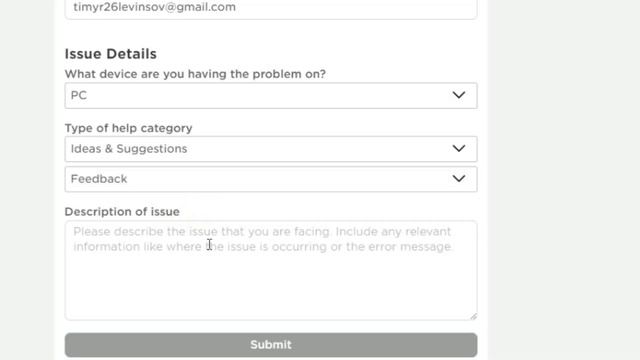Expand the Ideas & Suggestions help category dropdown
This screenshot has width=640, height=360.
[x=271, y=149]
